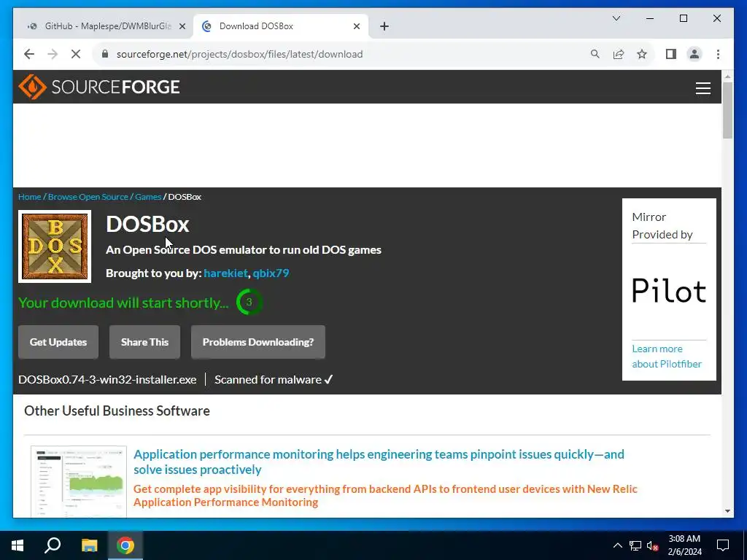
Task: Open File Explorer from the taskbar
Action: point(89,545)
